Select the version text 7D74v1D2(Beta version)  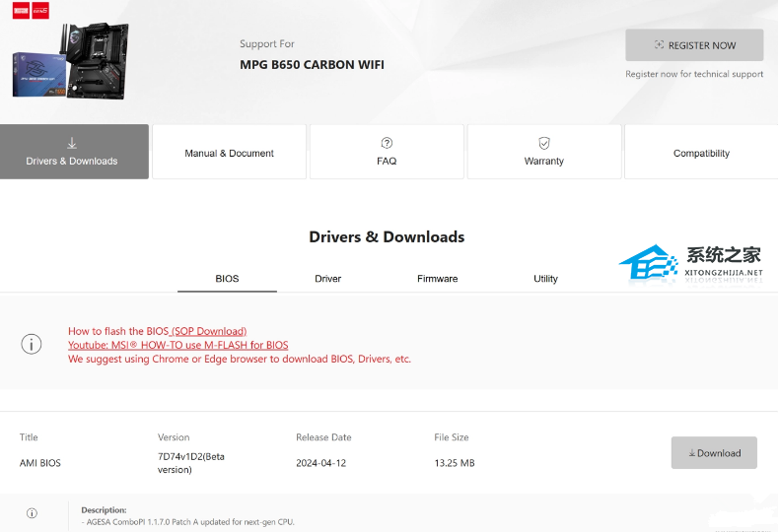191,463
